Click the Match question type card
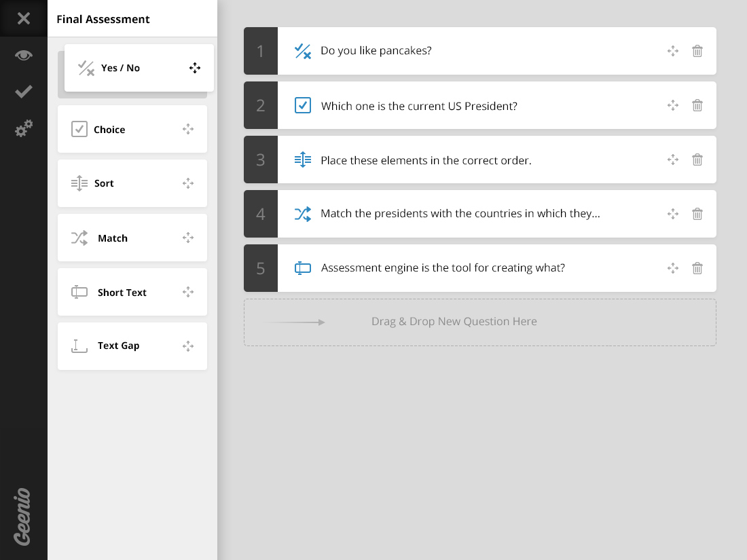747x560 pixels. point(132,238)
